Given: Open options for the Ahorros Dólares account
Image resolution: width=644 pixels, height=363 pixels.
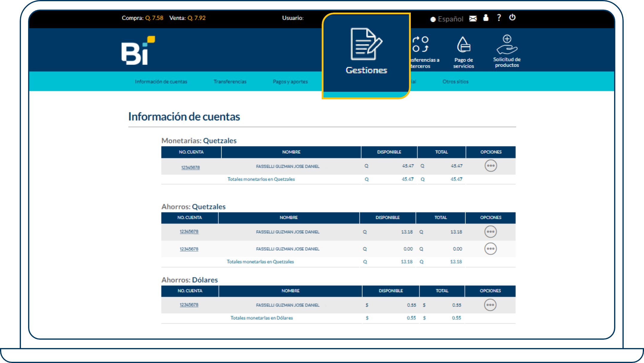Looking at the screenshot, I should pos(490,305).
